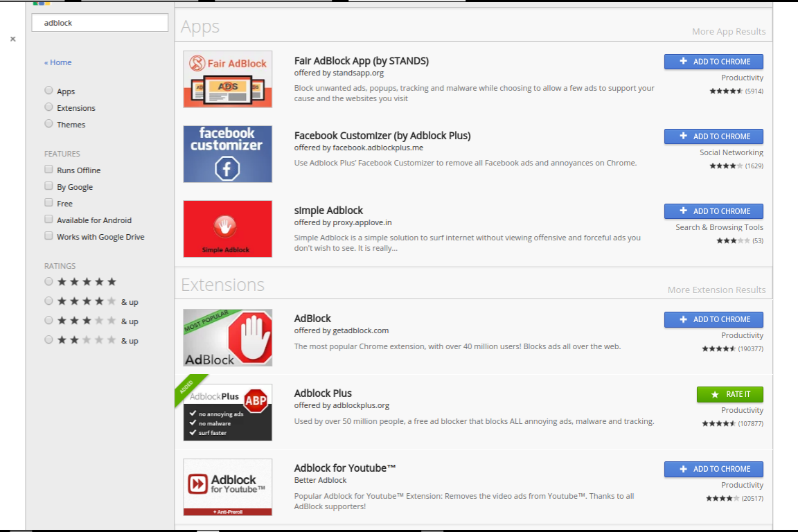The image size is (798, 532).
Task: Open the Simple Adblock red thumbnail
Action: [x=227, y=229]
